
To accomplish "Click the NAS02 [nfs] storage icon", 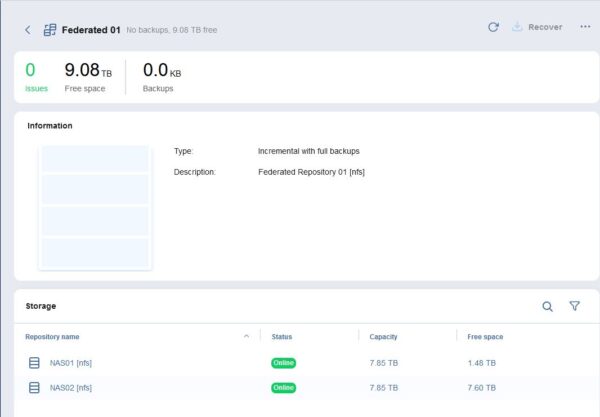I will [34, 388].
